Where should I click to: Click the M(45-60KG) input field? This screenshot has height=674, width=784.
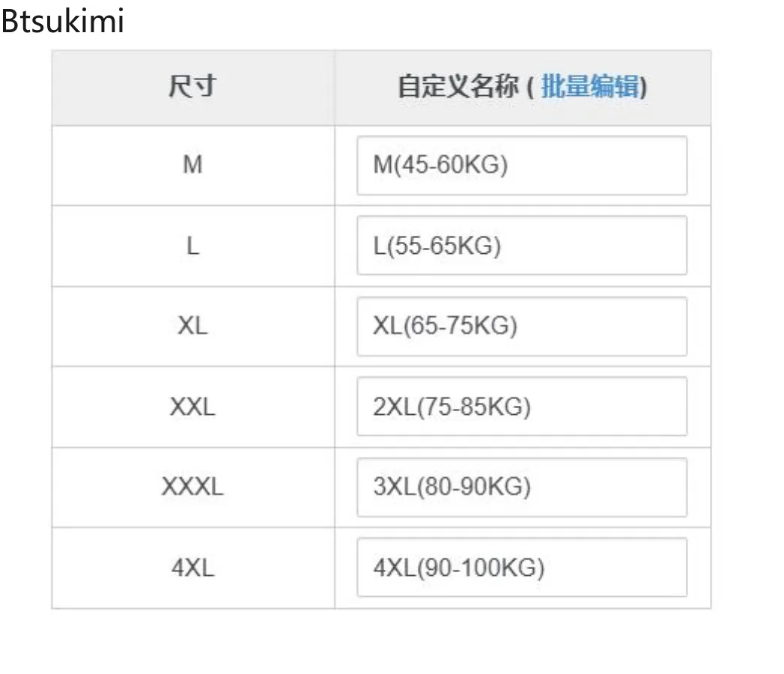click(522, 166)
